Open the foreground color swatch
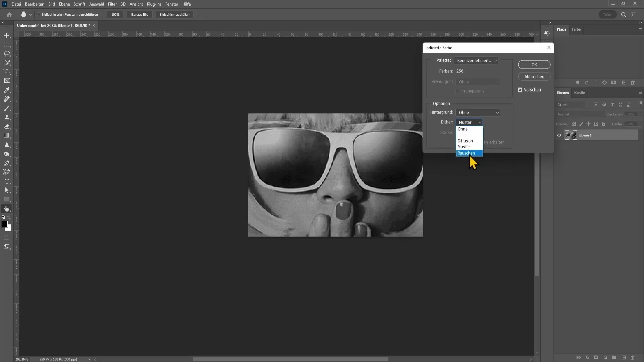 pyautogui.click(x=4, y=224)
